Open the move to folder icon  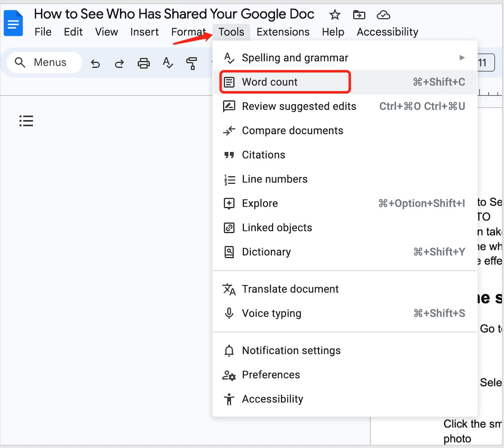point(359,16)
